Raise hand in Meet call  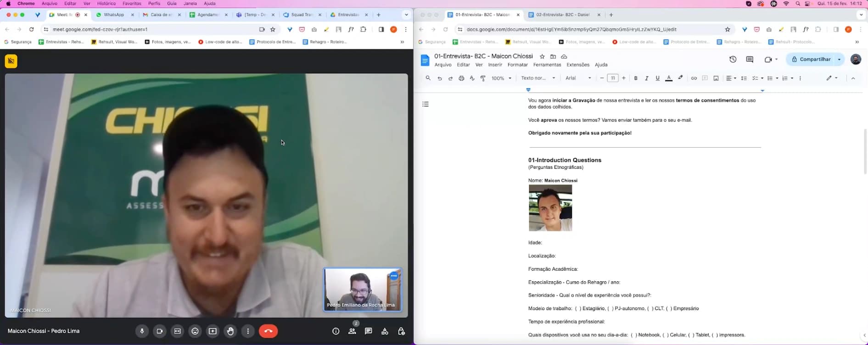(230, 331)
